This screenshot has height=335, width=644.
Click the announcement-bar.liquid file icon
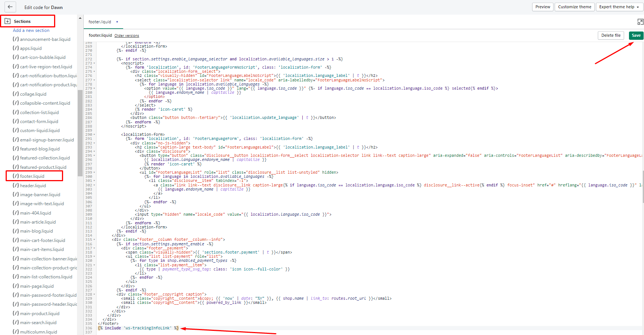pyautogui.click(x=15, y=39)
